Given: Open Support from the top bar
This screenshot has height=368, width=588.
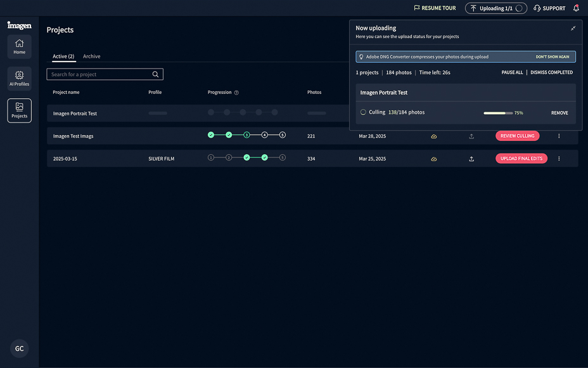Looking at the screenshot, I should click(x=549, y=8).
